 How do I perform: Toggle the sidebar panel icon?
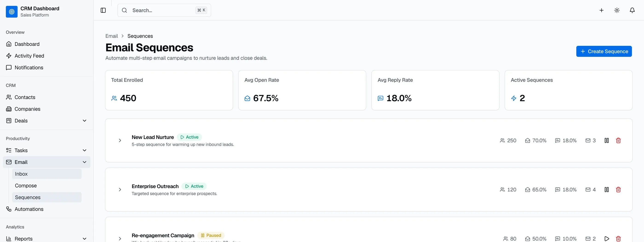tap(103, 10)
